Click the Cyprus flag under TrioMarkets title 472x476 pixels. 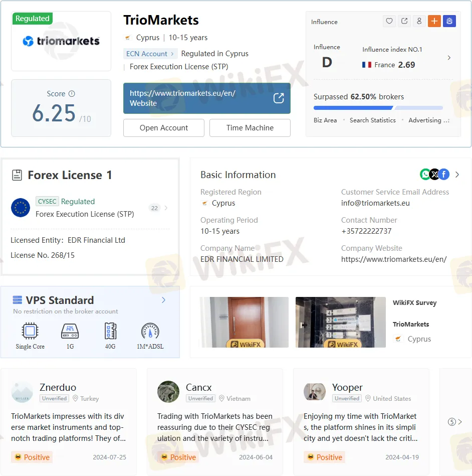(x=128, y=38)
